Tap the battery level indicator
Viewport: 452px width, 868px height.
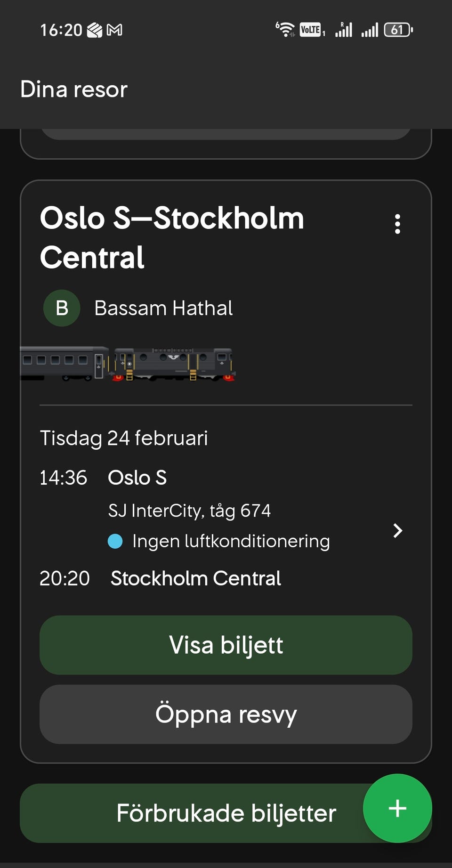coord(398,30)
